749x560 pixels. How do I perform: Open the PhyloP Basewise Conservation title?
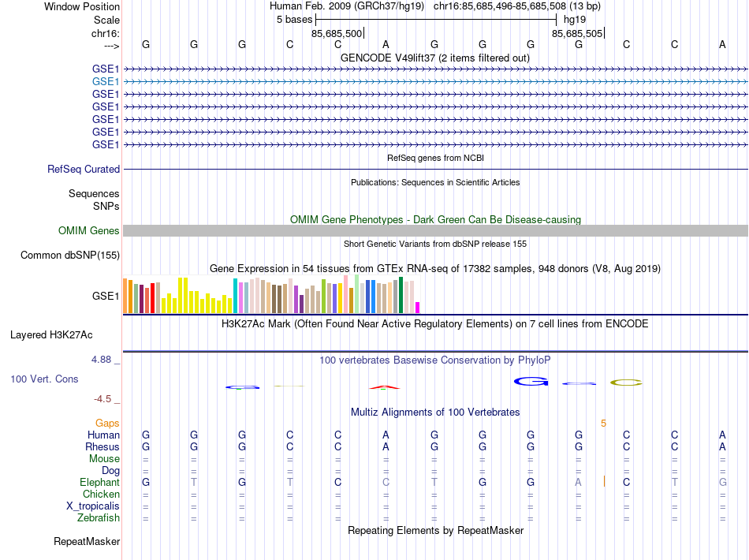(435, 360)
